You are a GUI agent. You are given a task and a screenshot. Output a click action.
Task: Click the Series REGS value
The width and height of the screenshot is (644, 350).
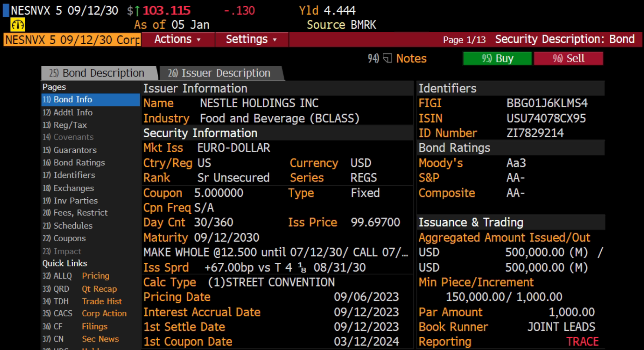click(363, 178)
